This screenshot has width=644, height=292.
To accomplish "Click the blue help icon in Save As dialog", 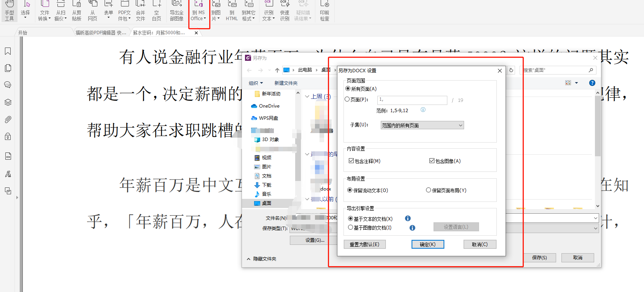I will point(592,83).
